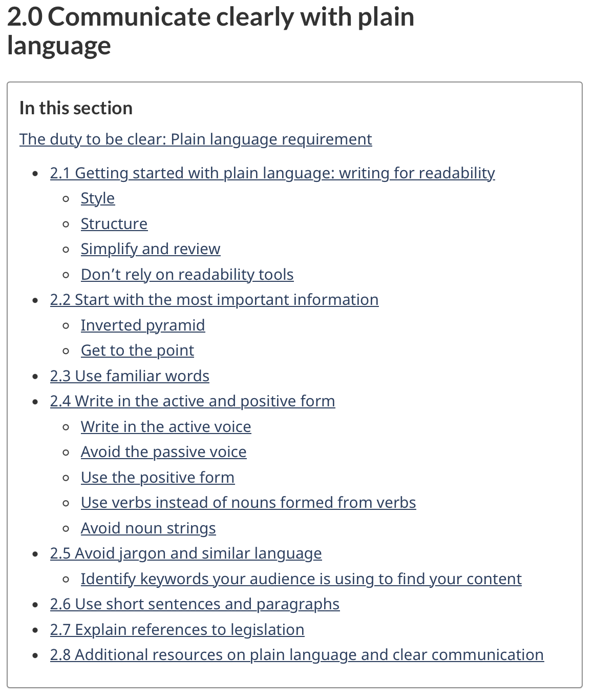Image resolution: width=595 pixels, height=700 pixels.
Task: Open 'The duty to be clear: Plain language requirement'
Action: coord(195,139)
